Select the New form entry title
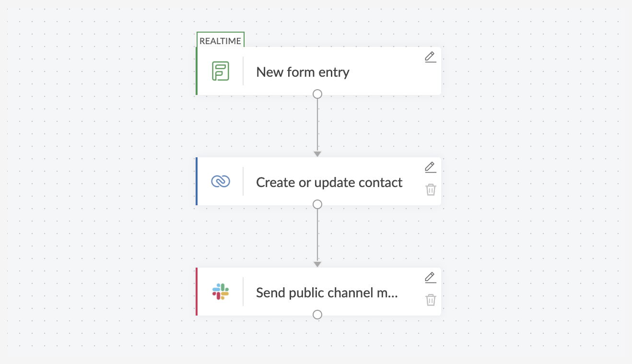 coord(303,72)
